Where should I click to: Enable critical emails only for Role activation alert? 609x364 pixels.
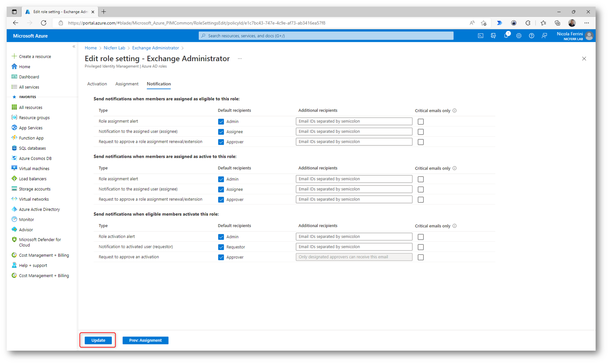pos(421,237)
